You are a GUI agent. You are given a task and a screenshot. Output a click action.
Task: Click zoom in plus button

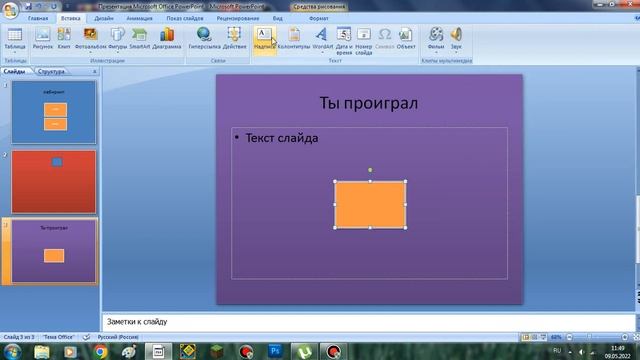coord(625,337)
